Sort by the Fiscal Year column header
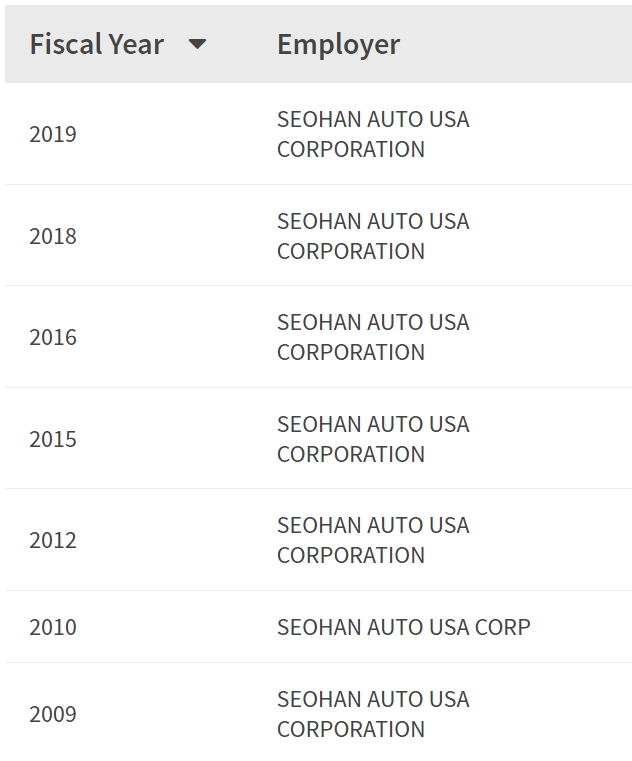The image size is (632, 761). 97,44
